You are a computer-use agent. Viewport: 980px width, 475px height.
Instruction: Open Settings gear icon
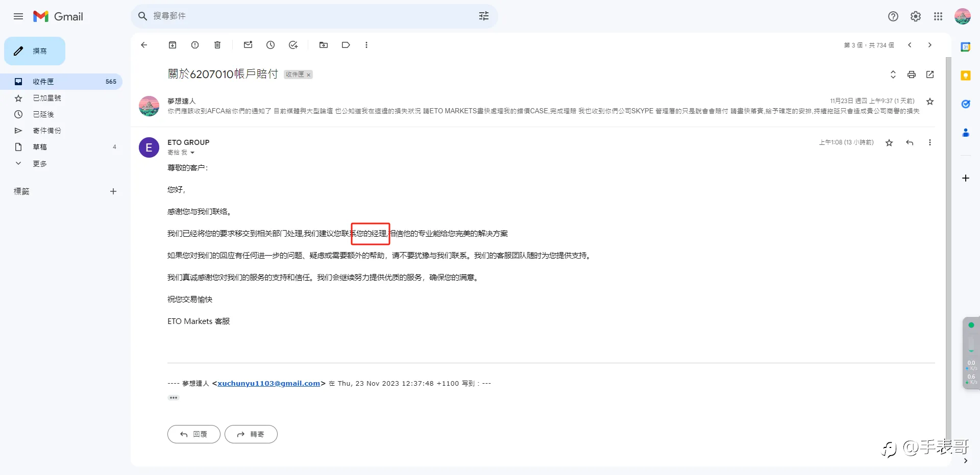coord(916,16)
